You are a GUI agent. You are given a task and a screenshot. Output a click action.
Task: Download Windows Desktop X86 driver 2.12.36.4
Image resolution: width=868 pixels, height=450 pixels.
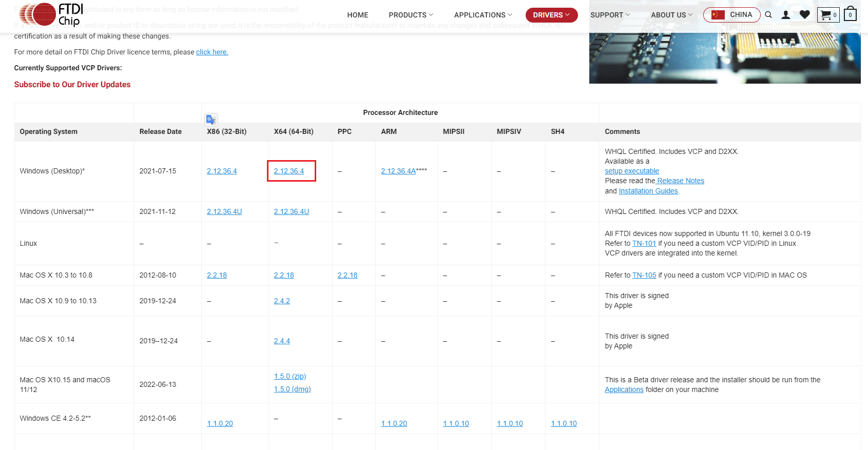tap(222, 171)
